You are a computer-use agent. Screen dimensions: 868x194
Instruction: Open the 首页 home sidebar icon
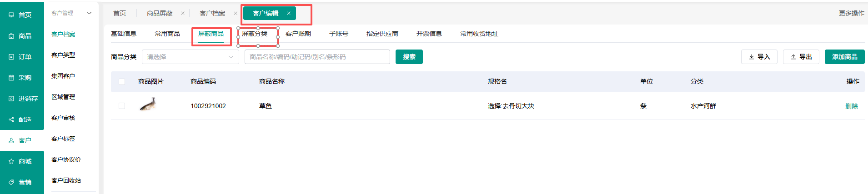coord(11,15)
